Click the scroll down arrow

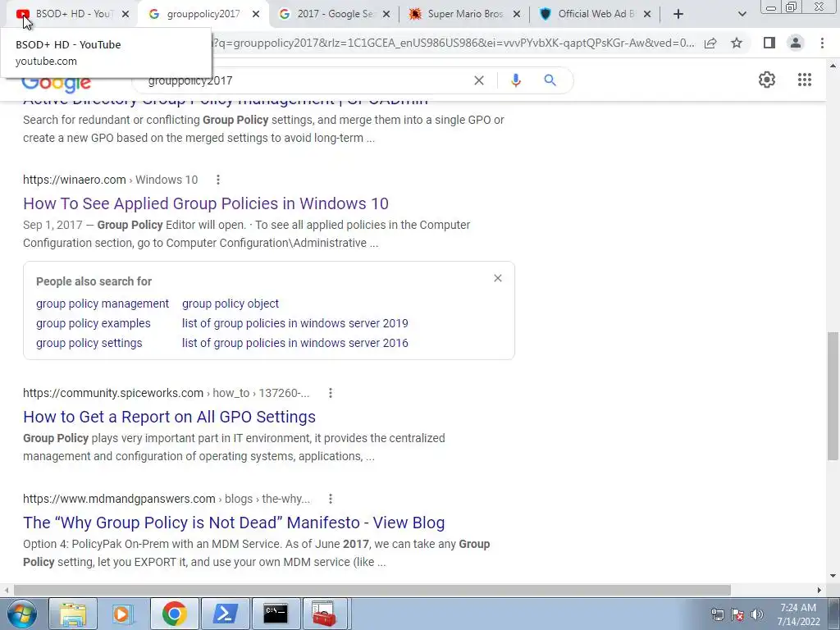(833, 576)
